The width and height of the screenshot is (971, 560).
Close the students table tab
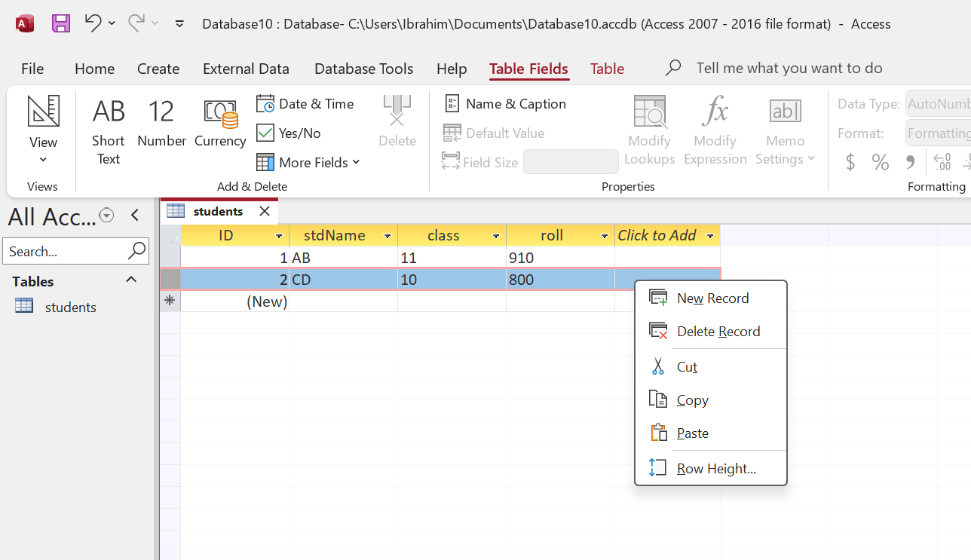(x=265, y=211)
